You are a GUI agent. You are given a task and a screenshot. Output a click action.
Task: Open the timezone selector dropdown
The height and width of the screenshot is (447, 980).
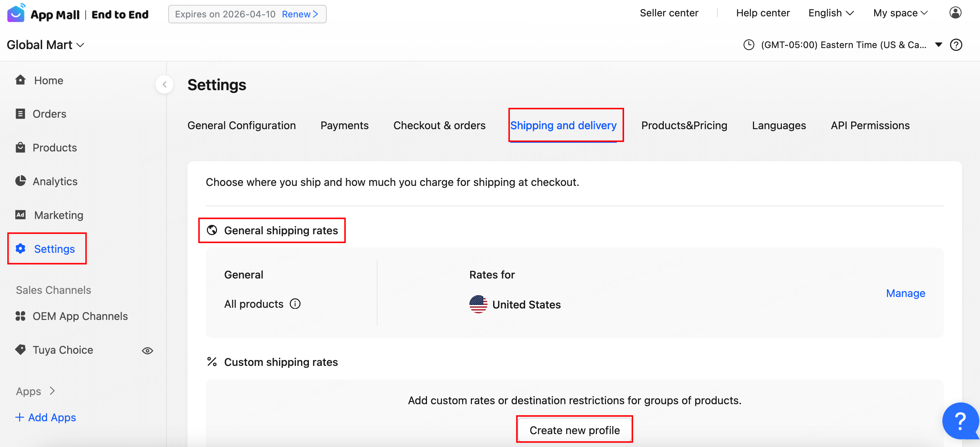click(939, 45)
